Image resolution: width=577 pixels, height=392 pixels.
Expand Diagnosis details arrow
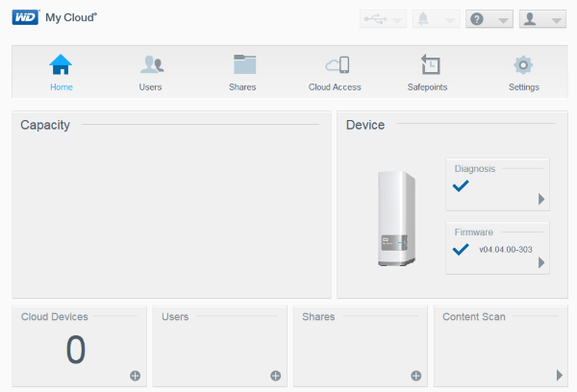point(540,199)
